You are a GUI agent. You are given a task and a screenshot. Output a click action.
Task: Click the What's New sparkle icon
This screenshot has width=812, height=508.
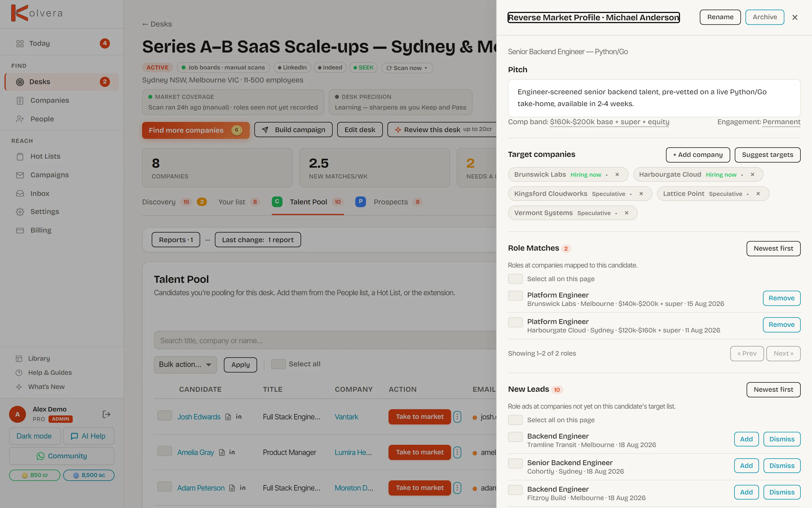19,387
